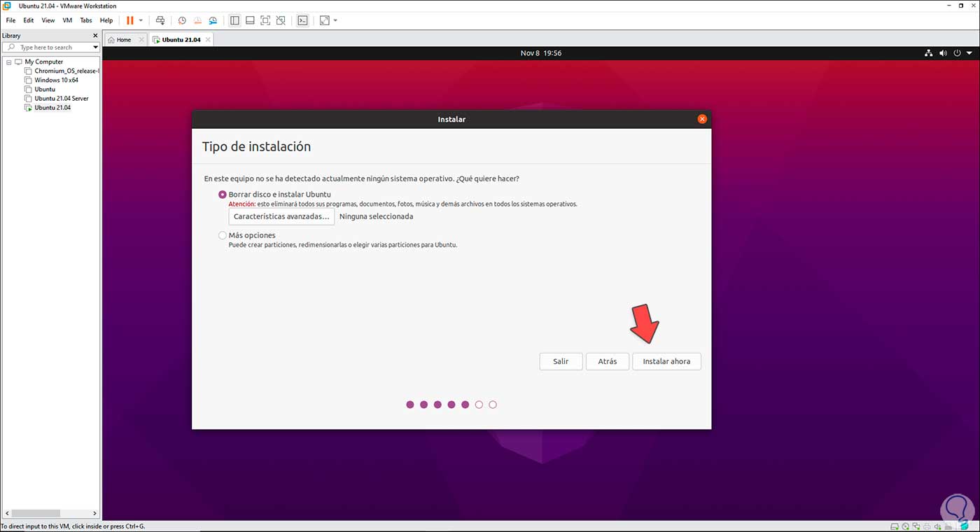
Task: Click the Atrás button
Action: coord(608,361)
